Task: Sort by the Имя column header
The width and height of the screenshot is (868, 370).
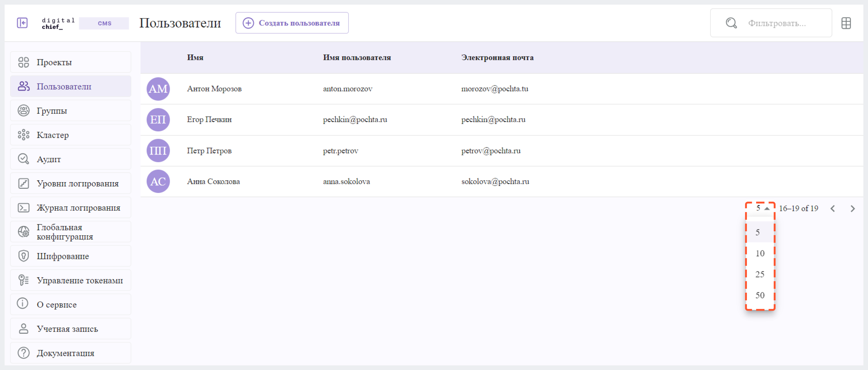Action: tap(195, 57)
